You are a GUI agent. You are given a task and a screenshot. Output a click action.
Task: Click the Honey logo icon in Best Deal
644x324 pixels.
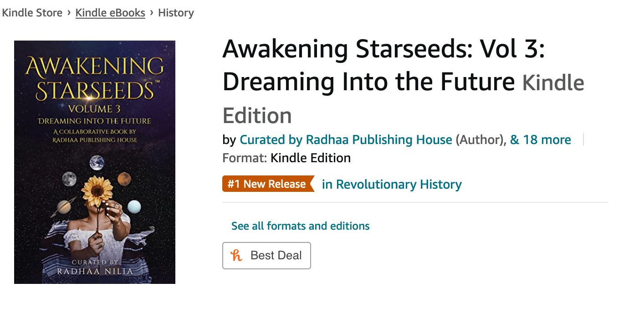point(236,255)
